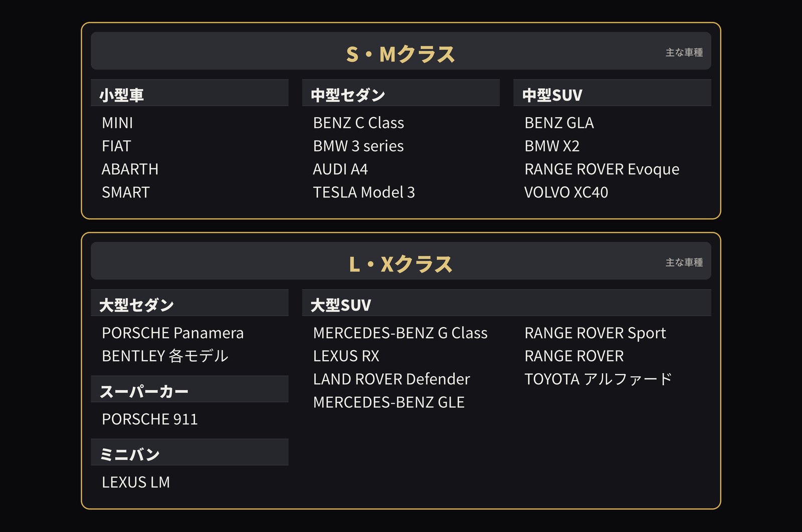Select the 中型SUV category heading
The height and width of the screenshot is (532, 802).
click(x=552, y=95)
